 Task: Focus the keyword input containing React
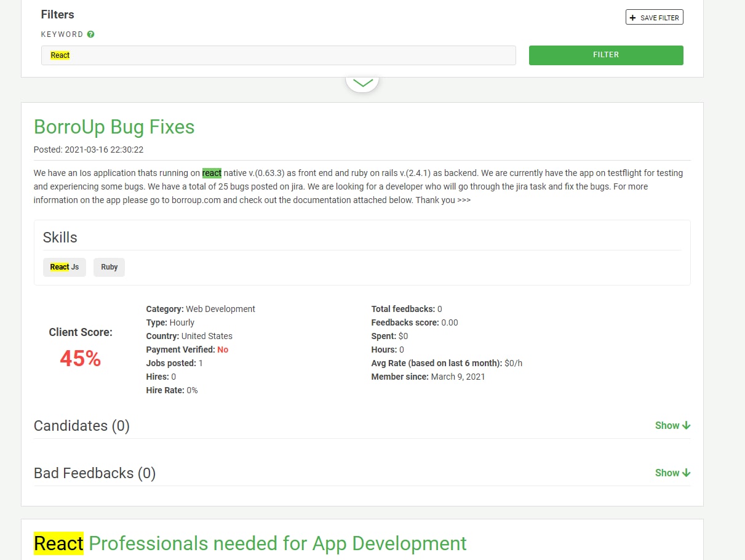click(x=278, y=55)
